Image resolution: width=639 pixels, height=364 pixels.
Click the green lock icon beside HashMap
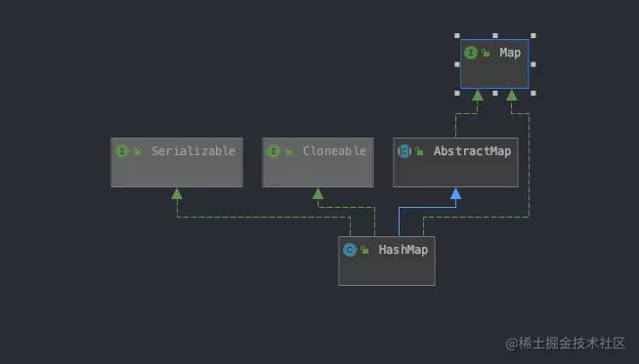(364, 250)
